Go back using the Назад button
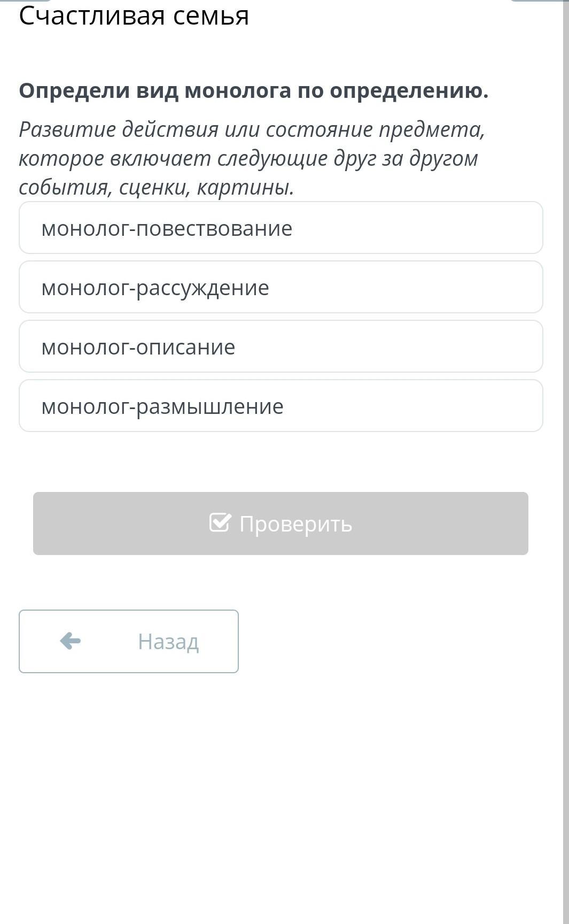The image size is (569, 924). pyautogui.click(x=128, y=641)
